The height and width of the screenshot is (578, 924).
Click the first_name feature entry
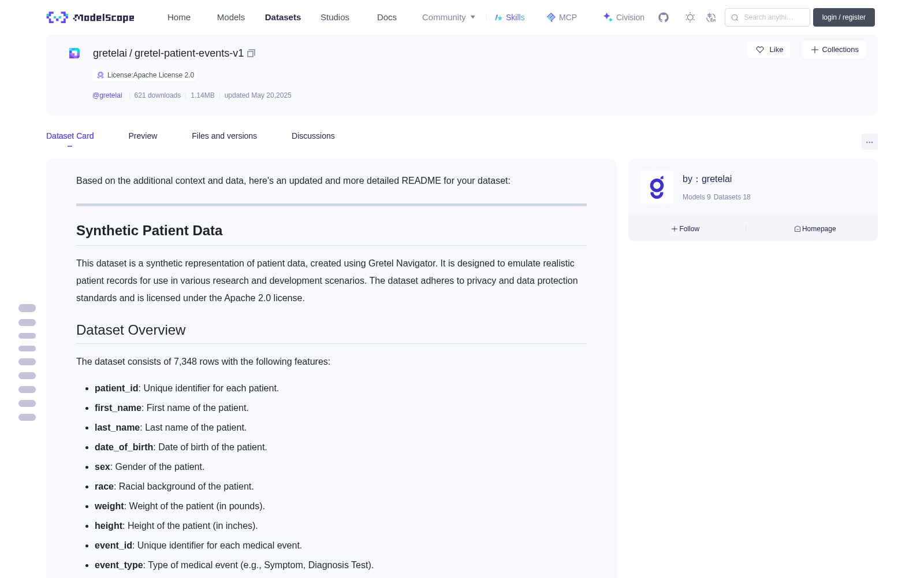(x=172, y=408)
